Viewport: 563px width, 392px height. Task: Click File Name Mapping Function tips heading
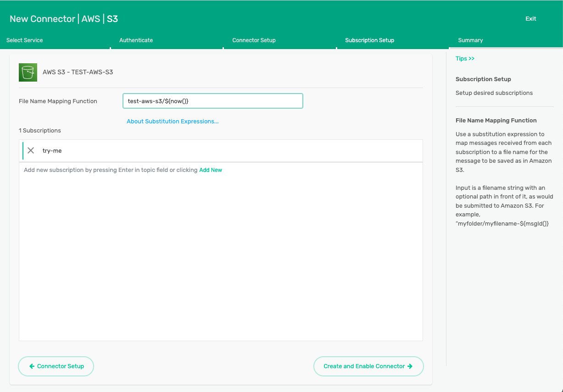point(496,121)
